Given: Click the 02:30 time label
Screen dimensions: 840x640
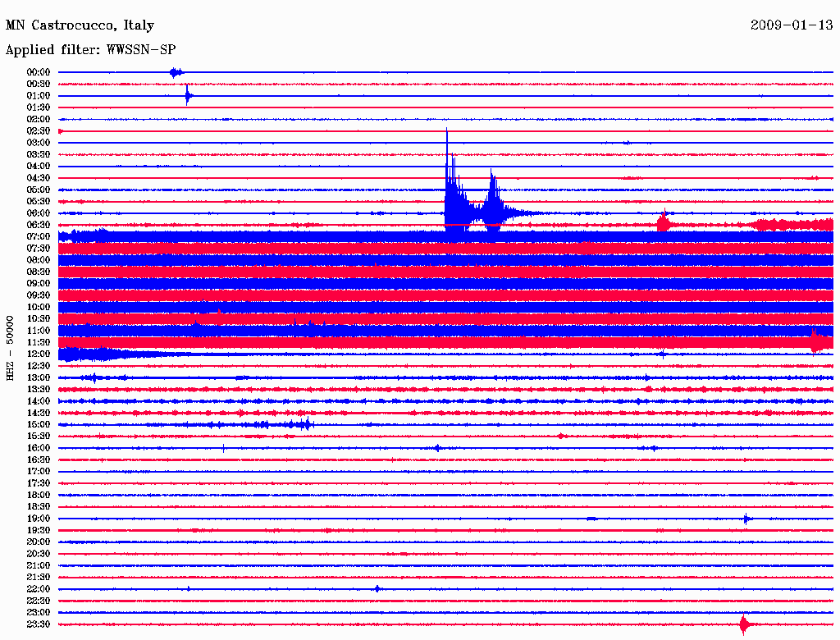Looking at the screenshot, I should tap(39, 130).
